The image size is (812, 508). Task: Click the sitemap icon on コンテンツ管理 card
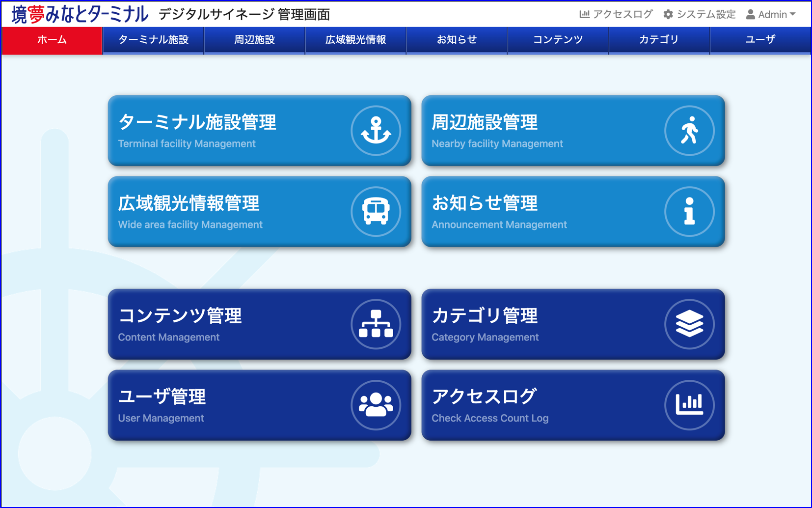(x=376, y=324)
